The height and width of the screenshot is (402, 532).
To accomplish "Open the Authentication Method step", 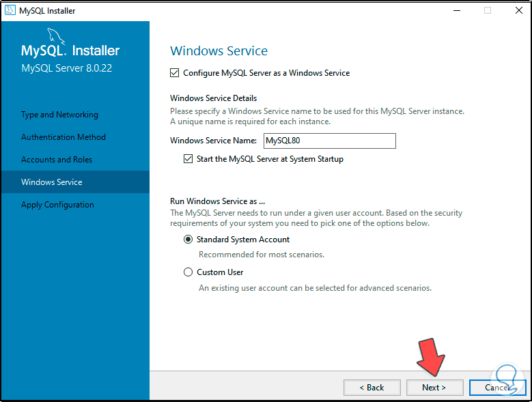I will [x=64, y=137].
